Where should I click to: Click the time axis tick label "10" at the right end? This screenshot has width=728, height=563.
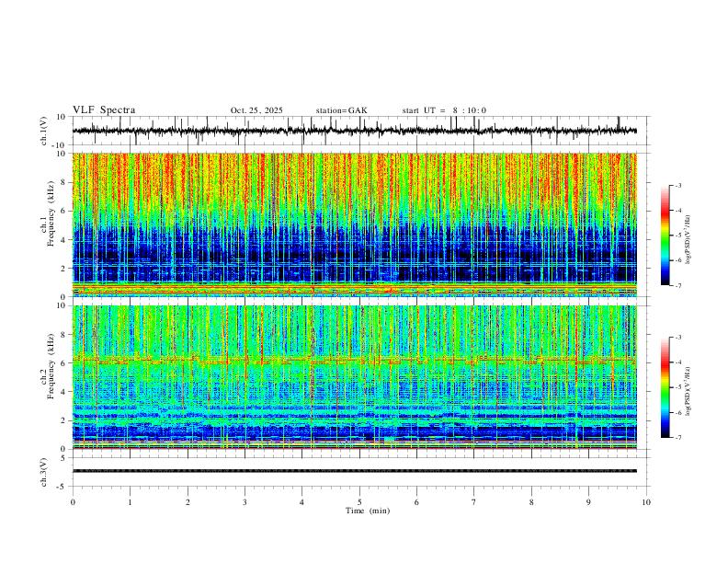coord(646,502)
